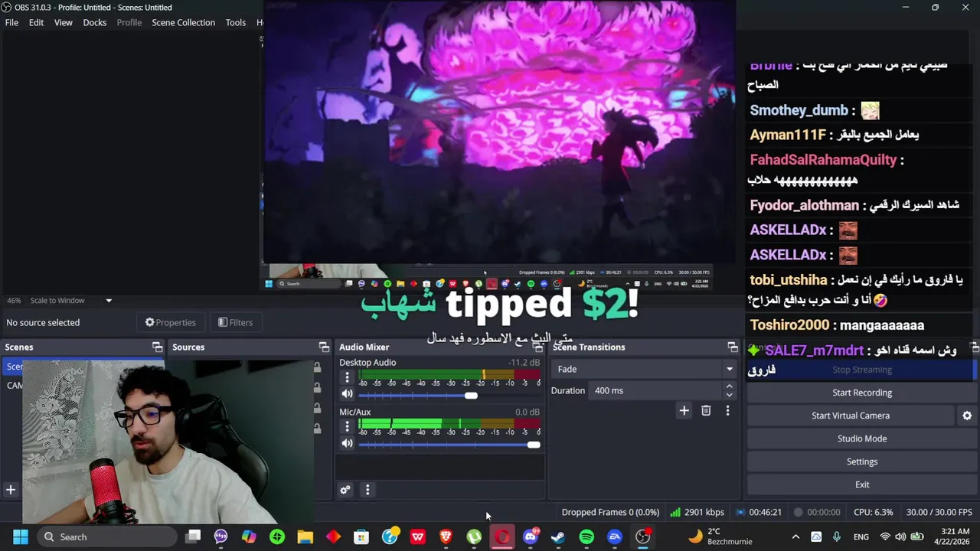Click Start Virtual Camera button
The height and width of the screenshot is (551, 980).
tap(851, 416)
